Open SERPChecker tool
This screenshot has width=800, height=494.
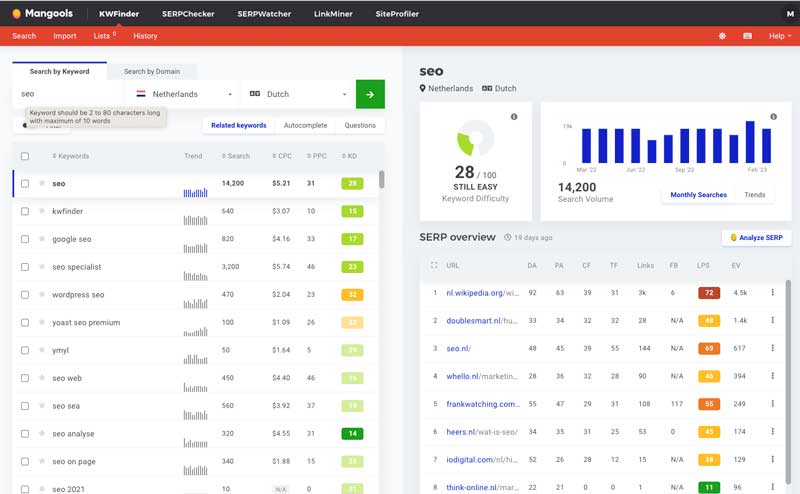point(188,14)
